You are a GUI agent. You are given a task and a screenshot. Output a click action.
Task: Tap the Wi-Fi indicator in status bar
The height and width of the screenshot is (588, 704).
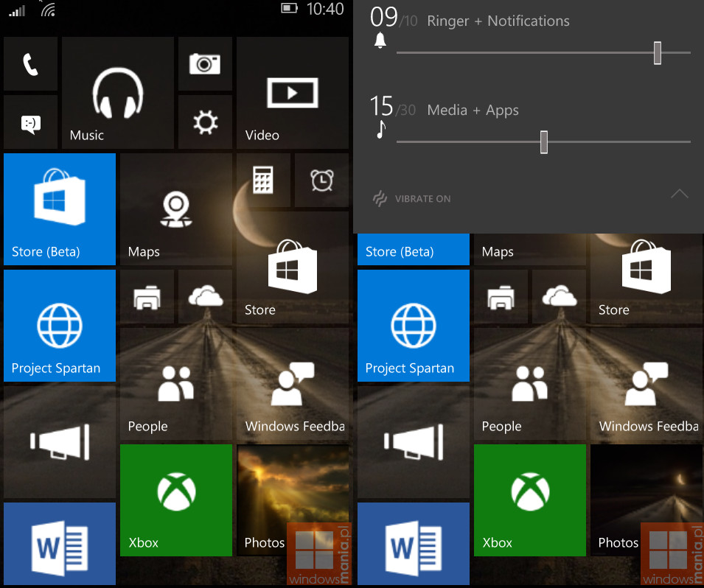48,9
